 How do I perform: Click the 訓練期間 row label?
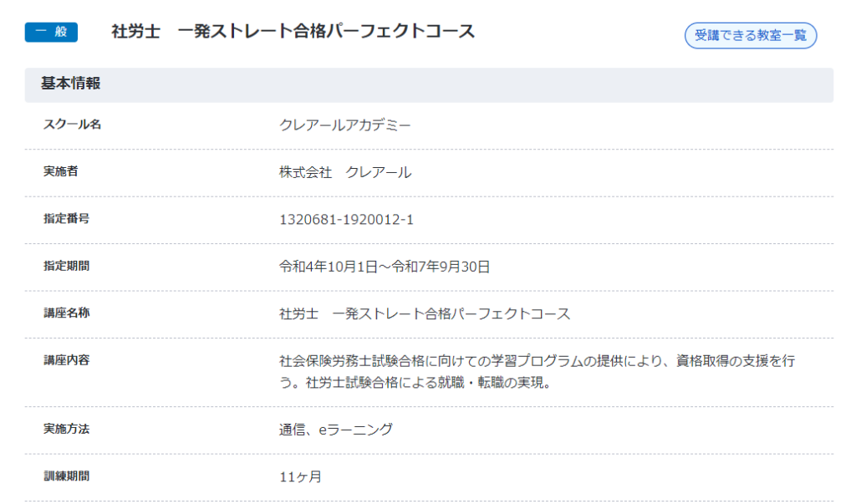pyautogui.click(x=66, y=476)
